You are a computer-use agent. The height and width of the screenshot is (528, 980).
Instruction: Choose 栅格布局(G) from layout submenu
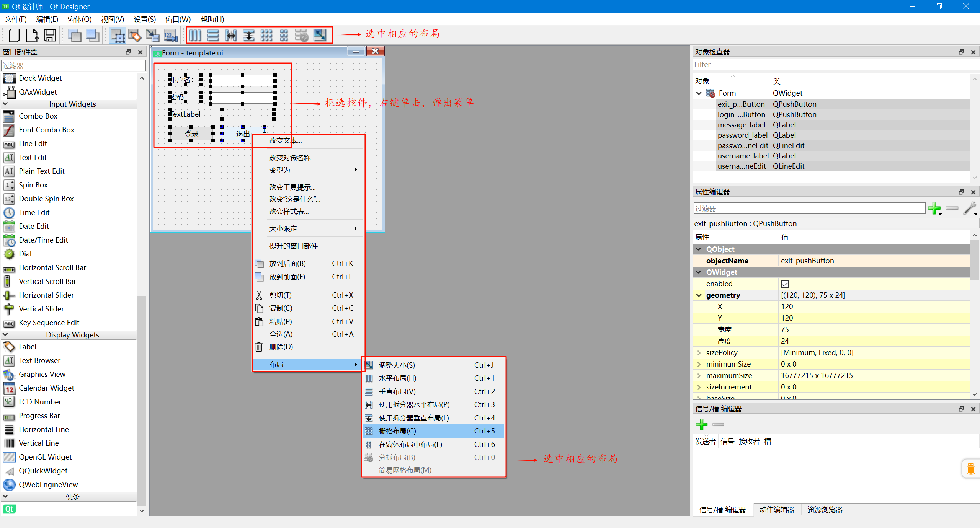(397, 431)
